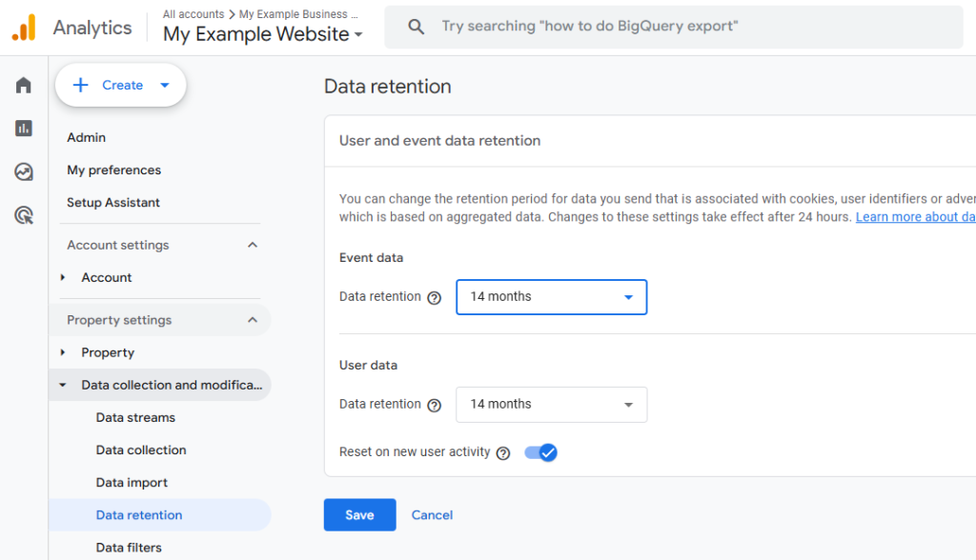This screenshot has width=976, height=560.
Task: Collapse the Account settings section
Action: (x=252, y=245)
